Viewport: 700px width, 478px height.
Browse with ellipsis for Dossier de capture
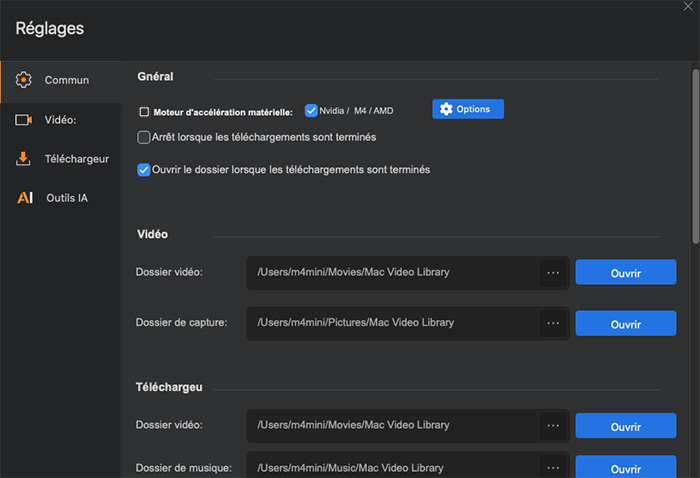553,323
